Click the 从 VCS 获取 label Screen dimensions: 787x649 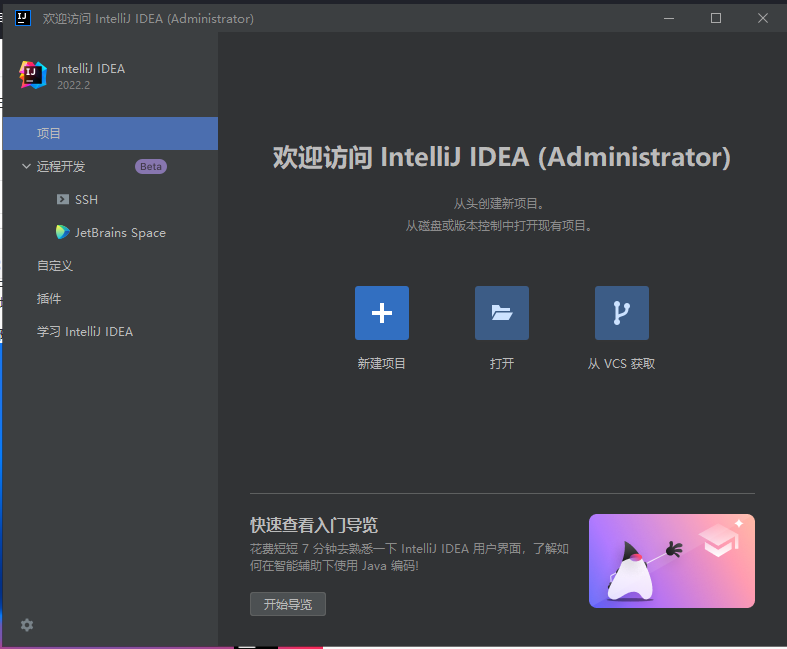pyautogui.click(x=621, y=364)
